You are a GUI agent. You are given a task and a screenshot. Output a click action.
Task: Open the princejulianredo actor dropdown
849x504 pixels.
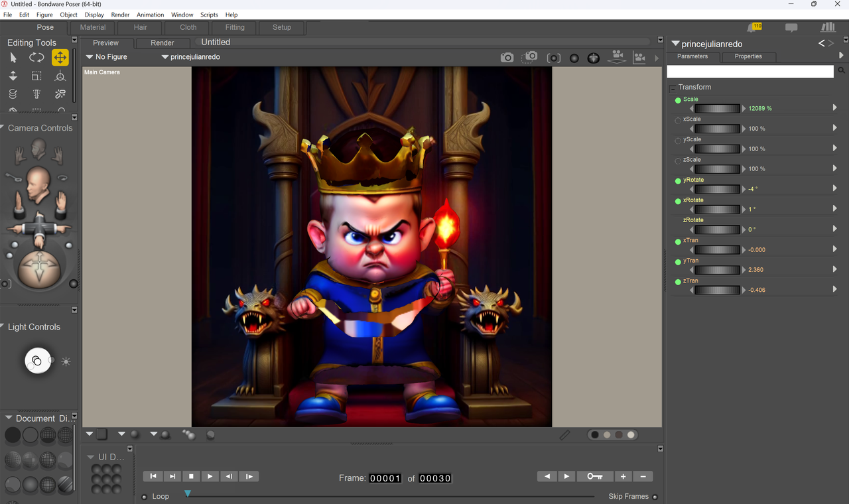[190, 57]
